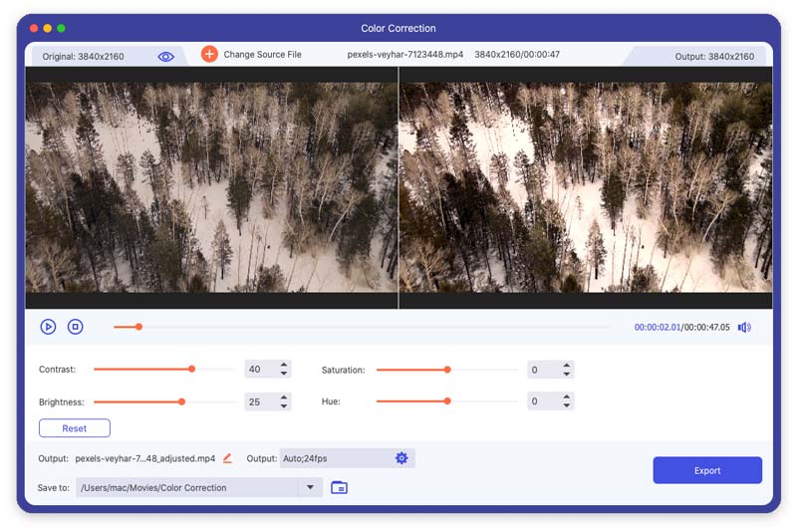Mute the audio with the speaker icon

(x=744, y=327)
